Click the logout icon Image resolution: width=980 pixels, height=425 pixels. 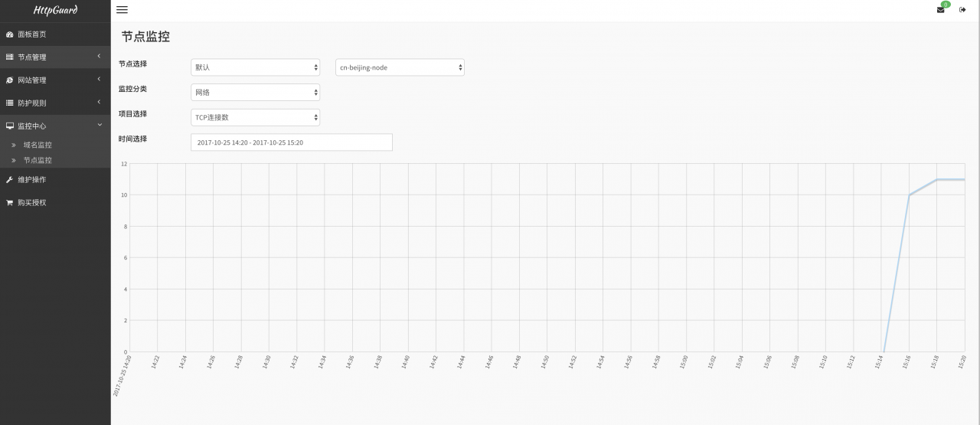(x=962, y=10)
